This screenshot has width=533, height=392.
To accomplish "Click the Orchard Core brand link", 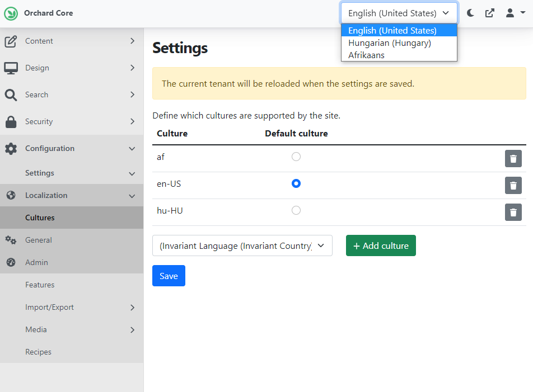I will tap(48, 13).
